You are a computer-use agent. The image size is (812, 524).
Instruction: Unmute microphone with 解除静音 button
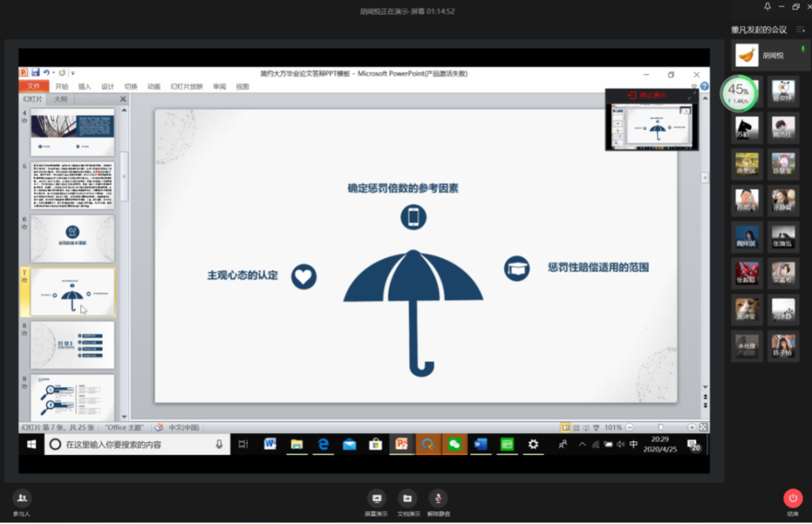(438, 498)
